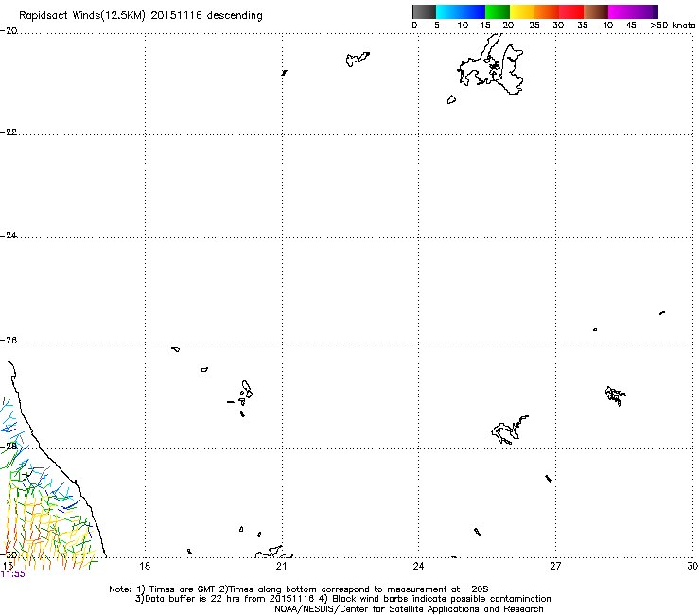The image size is (700, 615).
Task: Click the 'Times are GMT' note text
Action: (x=183, y=589)
